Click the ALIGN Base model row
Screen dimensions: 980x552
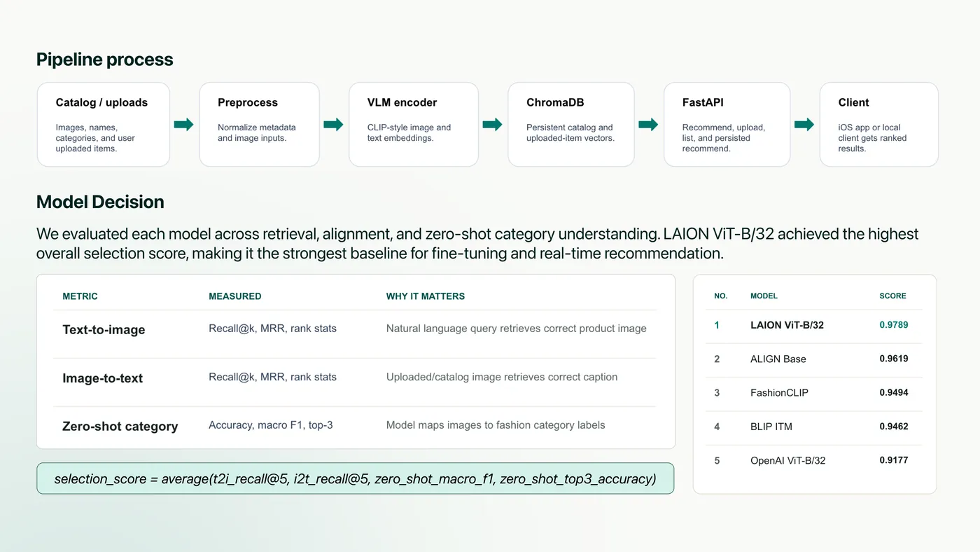[814, 359]
